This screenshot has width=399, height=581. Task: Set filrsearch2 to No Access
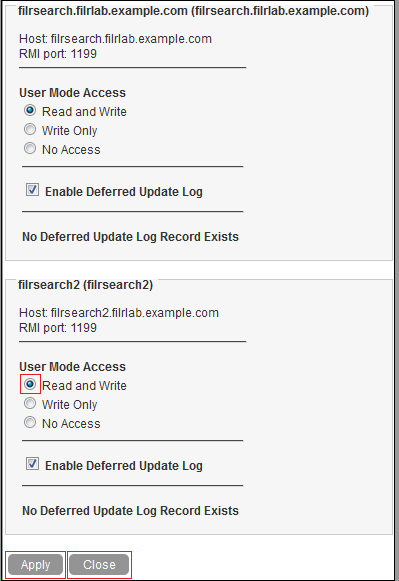[x=30, y=422]
